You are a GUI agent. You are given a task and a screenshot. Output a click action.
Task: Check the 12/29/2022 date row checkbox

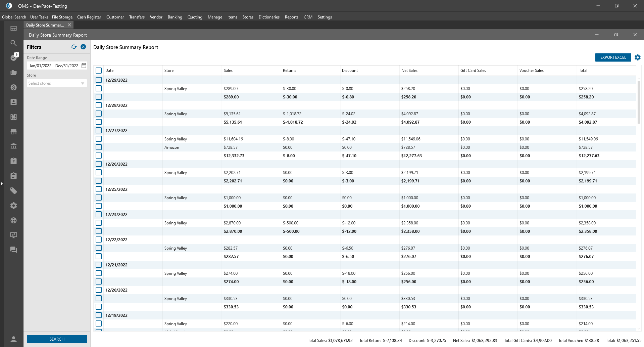click(99, 80)
